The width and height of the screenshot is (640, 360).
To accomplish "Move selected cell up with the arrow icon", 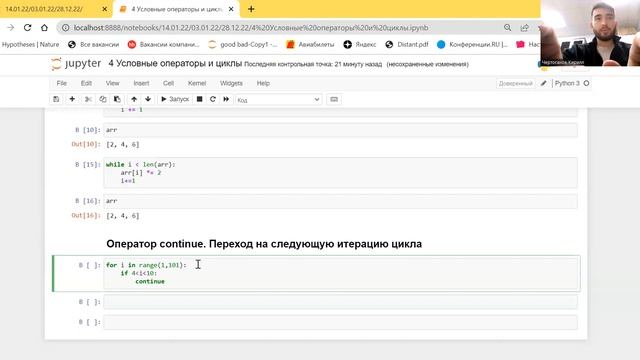I will (x=134, y=99).
